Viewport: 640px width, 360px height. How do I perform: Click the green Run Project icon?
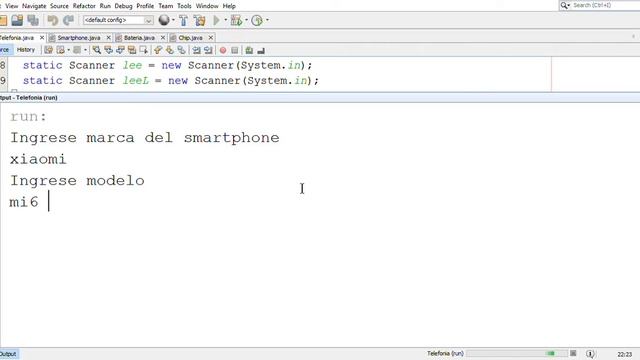point(216,20)
